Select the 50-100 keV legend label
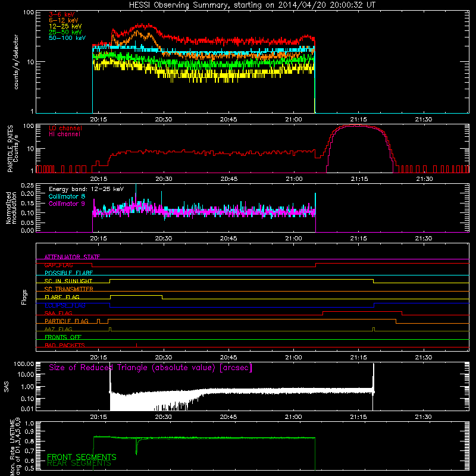 67,38
